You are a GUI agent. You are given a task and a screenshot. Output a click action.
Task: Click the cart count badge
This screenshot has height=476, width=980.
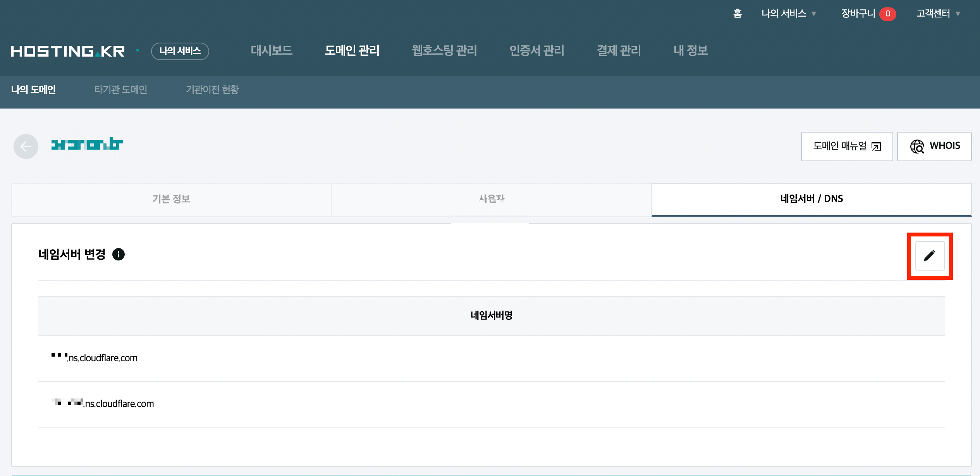coord(887,14)
